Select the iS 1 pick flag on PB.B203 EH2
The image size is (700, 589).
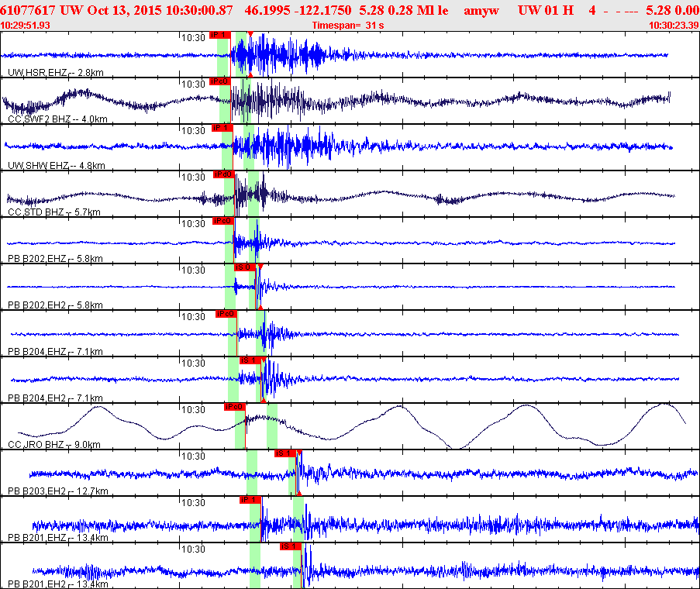point(285,453)
